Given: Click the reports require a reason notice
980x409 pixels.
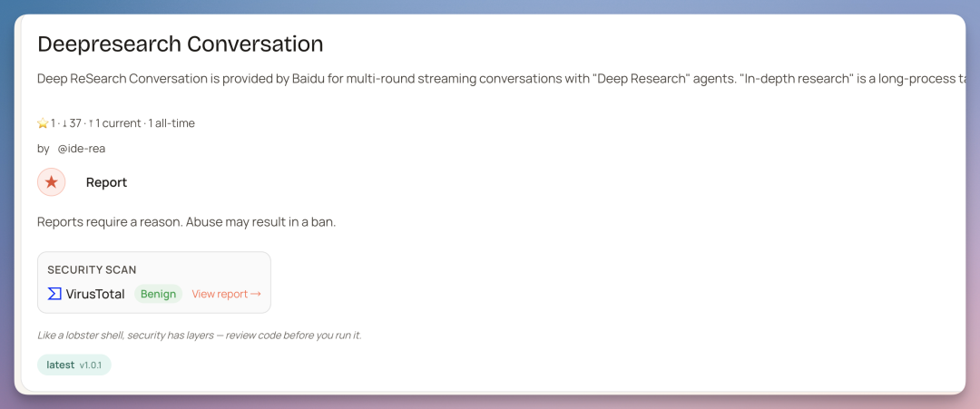Looking at the screenshot, I should coord(186,221).
